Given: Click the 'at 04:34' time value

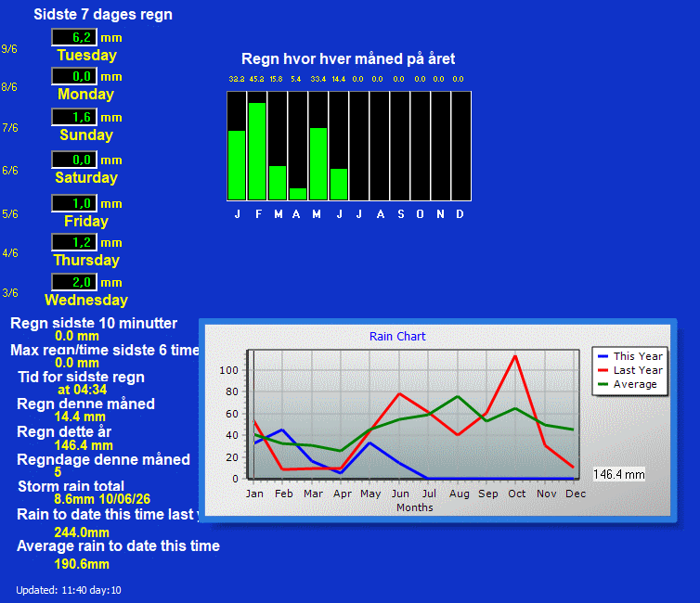Looking at the screenshot, I should coord(82,390).
